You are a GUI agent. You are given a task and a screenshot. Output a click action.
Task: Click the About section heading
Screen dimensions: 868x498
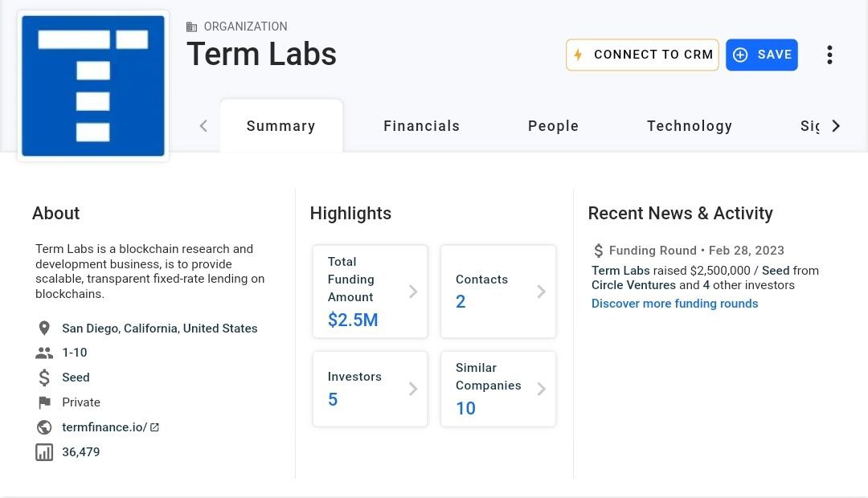point(56,213)
